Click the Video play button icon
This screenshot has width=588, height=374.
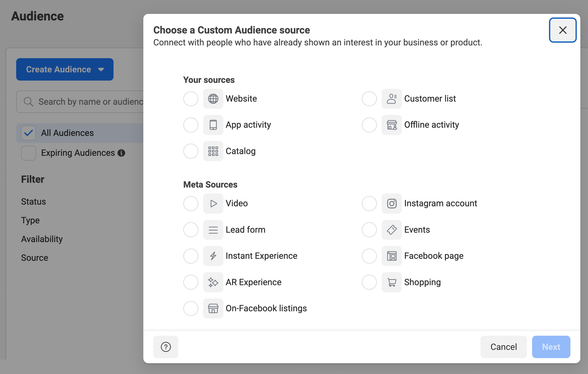click(213, 203)
